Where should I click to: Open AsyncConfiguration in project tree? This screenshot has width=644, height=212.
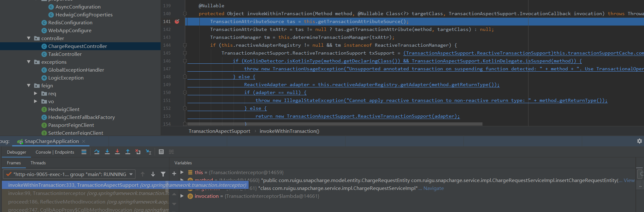pyautogui.click(x=78, y=7)
